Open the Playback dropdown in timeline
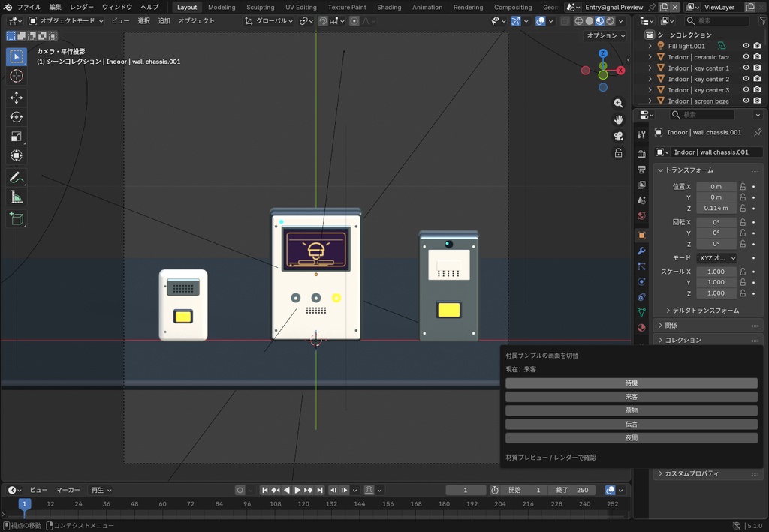This screenshot has height=532, width=769. (x=101, y=491)
